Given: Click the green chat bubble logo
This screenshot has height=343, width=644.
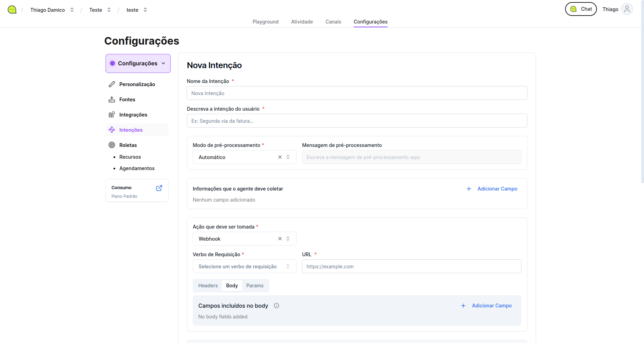Looking at the screenshot, I should tap(12, 10).
